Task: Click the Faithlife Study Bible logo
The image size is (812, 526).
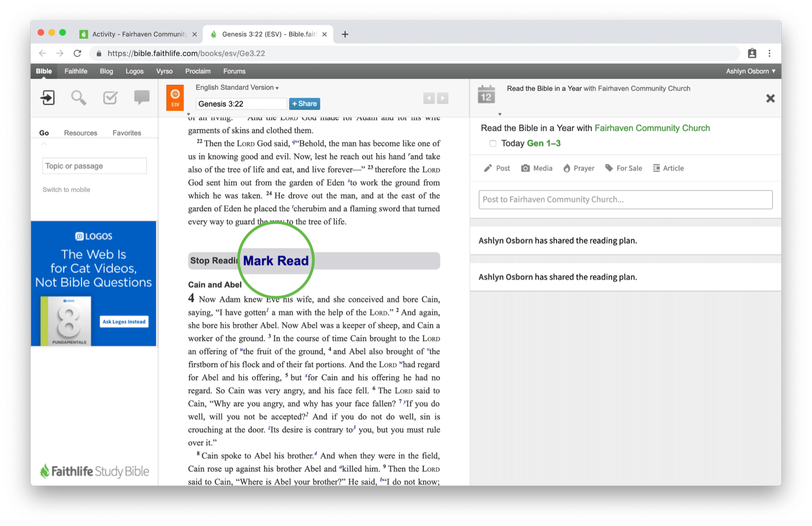Action: click(94, 471)
